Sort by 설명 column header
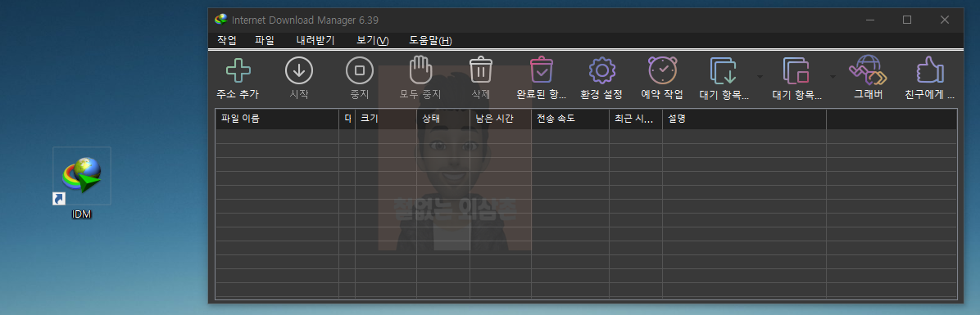Screen dimensions: 980x315 coord(744,119)
